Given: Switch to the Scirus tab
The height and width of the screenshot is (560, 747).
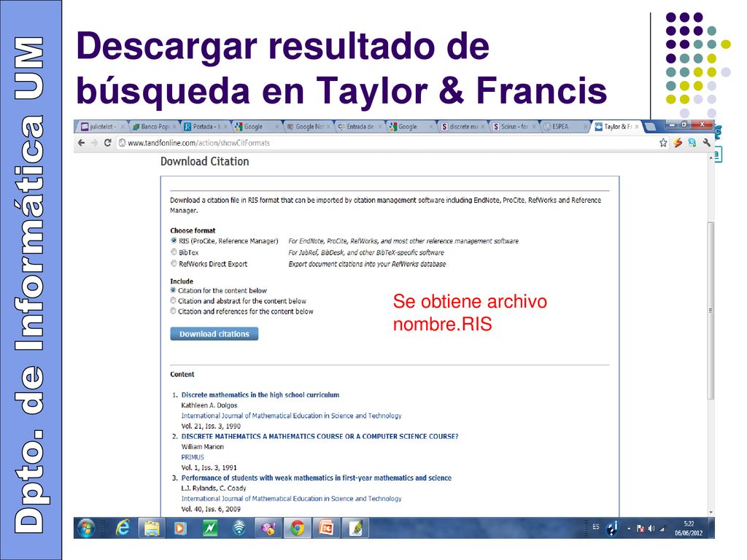Looking at the screenshot, I should coord(514,127).
